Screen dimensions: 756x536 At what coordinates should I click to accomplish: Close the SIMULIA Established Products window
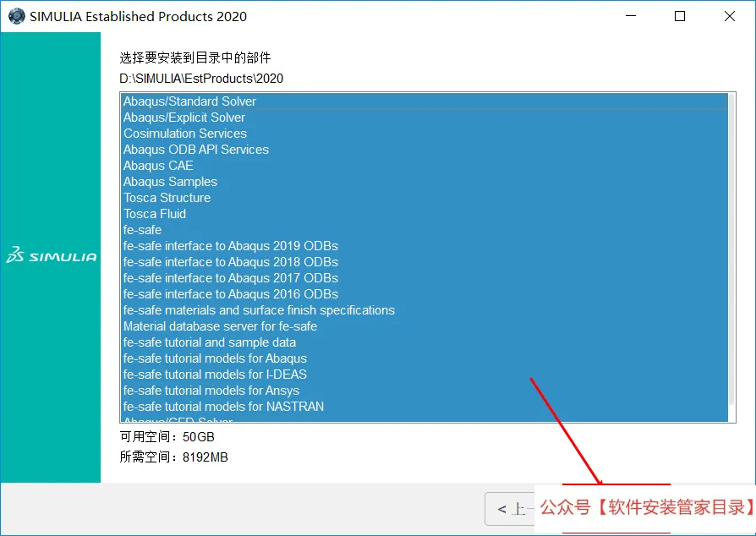(730, 16)
